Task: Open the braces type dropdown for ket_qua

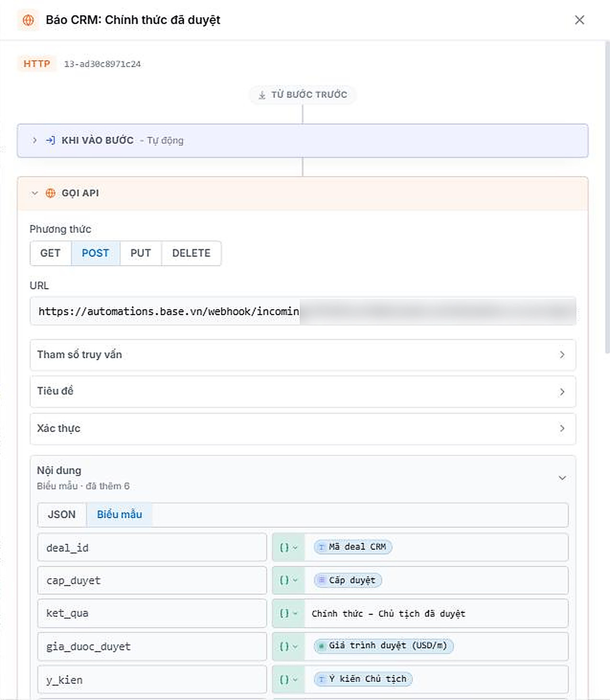Action: click(x=288, y=613)
